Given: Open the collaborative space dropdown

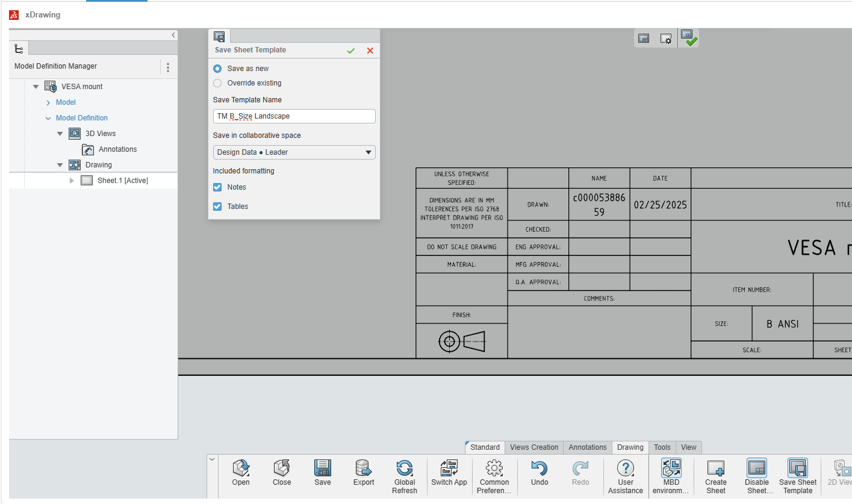Looking at the screenshot, I should click(x=294, y=152).
